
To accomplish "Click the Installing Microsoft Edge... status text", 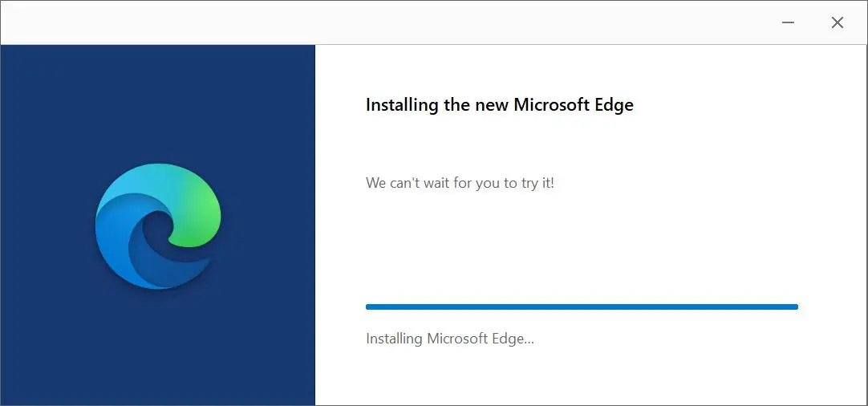I will (x=449, y=339).
